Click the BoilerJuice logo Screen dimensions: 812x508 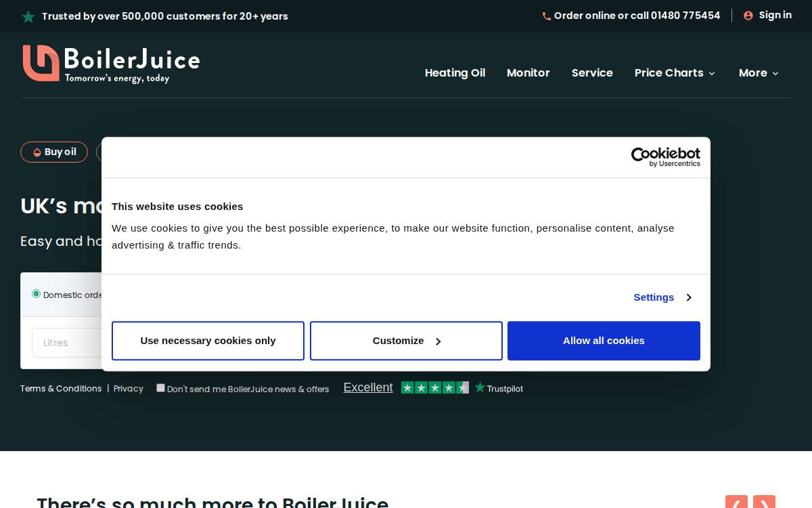(111, 64)
